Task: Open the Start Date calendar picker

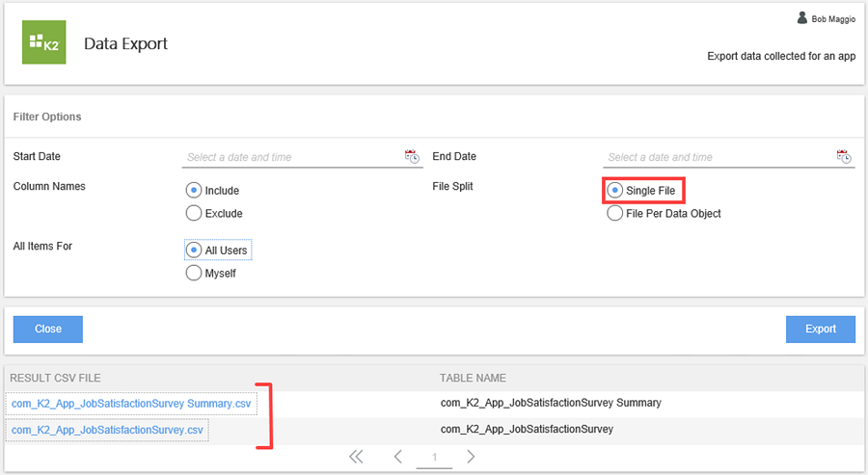Action: pos(412,156)
